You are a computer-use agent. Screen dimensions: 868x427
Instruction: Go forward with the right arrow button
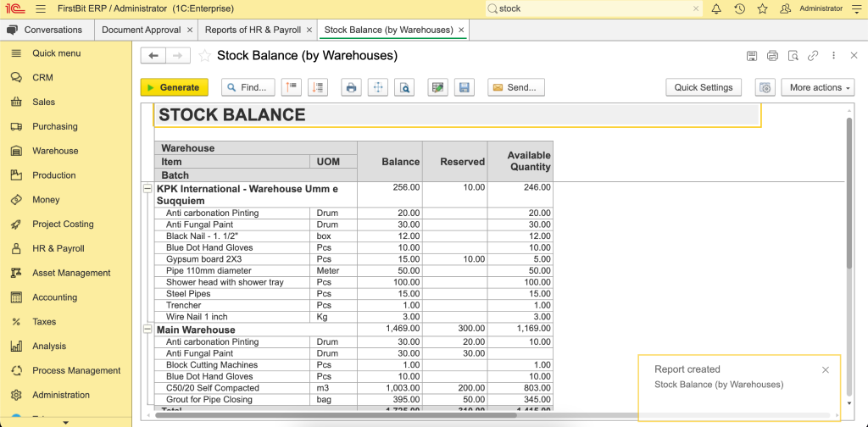178,55
